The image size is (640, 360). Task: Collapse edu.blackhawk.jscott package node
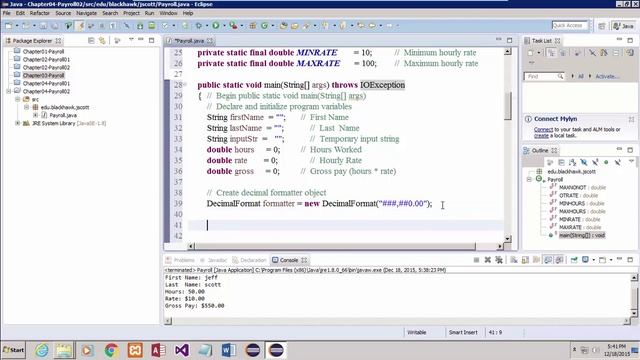[x=27, y=107]
